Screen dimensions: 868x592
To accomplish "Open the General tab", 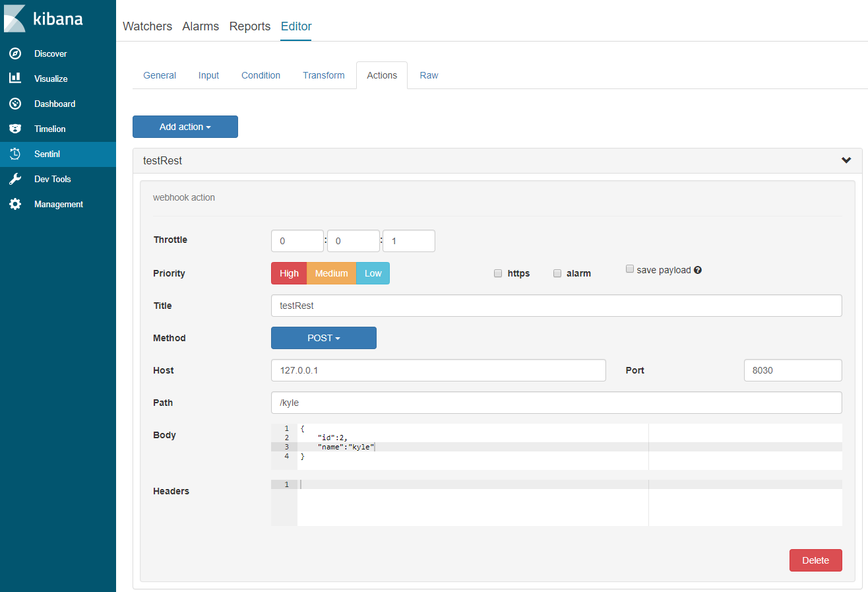I will click(x=160, y=75).
